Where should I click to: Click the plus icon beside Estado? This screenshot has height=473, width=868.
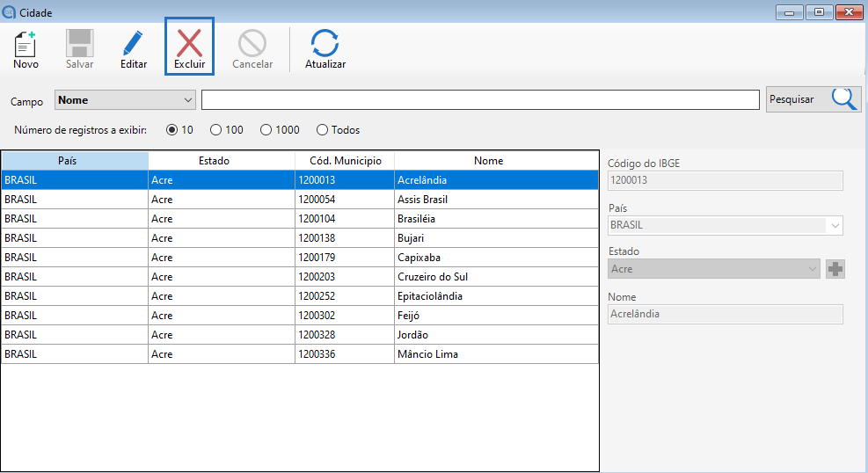(x=835, y=269)
